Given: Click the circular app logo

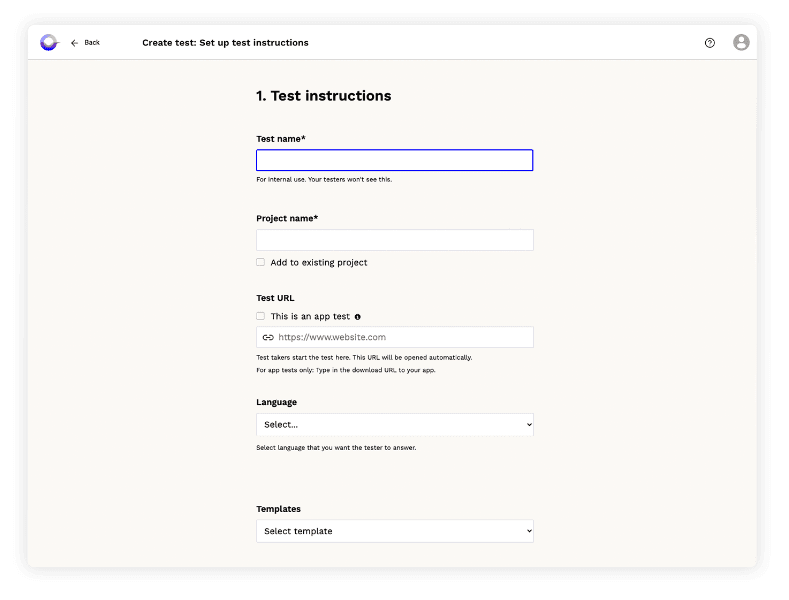Looking at the screenshot, I should pyautogui.click(x=49, y=43).
